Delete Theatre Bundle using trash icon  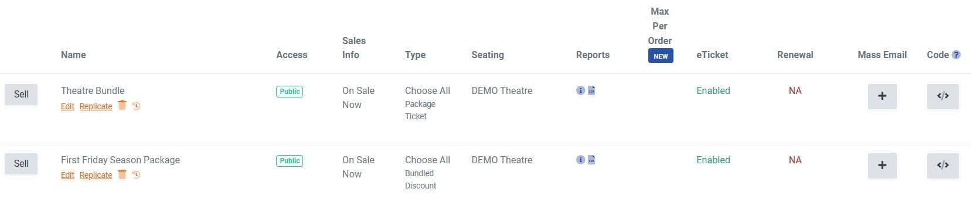[122, 105]
